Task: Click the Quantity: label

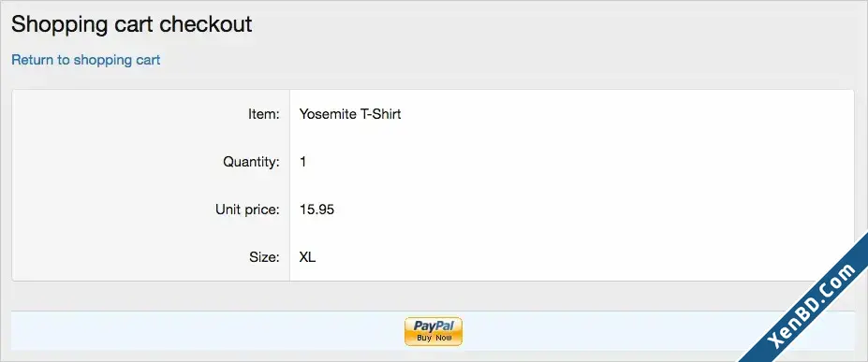Action: [x=251, y=163]
